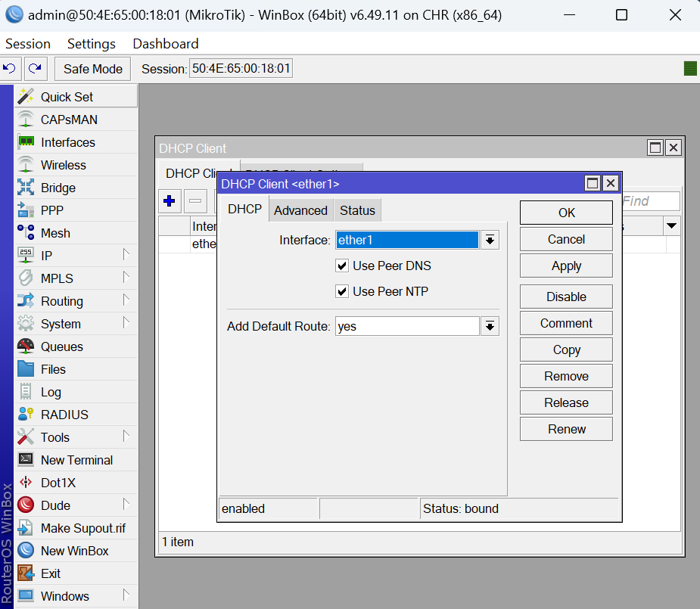Open column dropdown in DHCP Client list
This screenshot has height=609, width=700.
tap(671, 225)
